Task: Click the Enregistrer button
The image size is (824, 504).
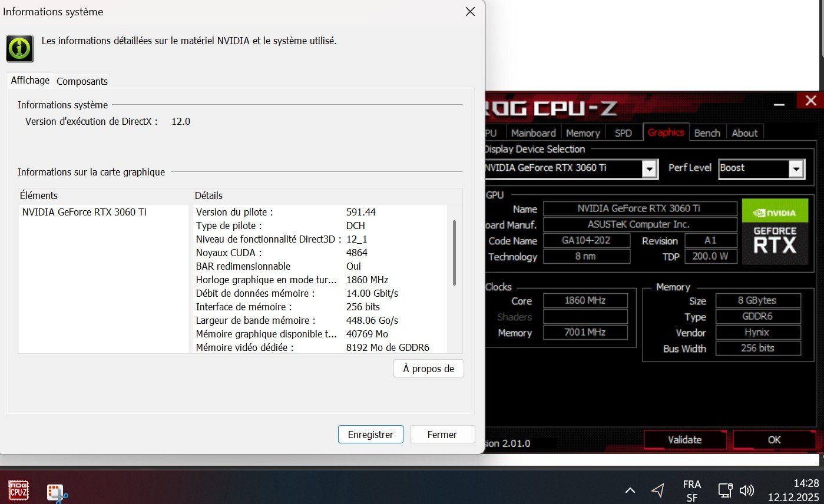Action: pyautogui.click(x=370, y=435)
